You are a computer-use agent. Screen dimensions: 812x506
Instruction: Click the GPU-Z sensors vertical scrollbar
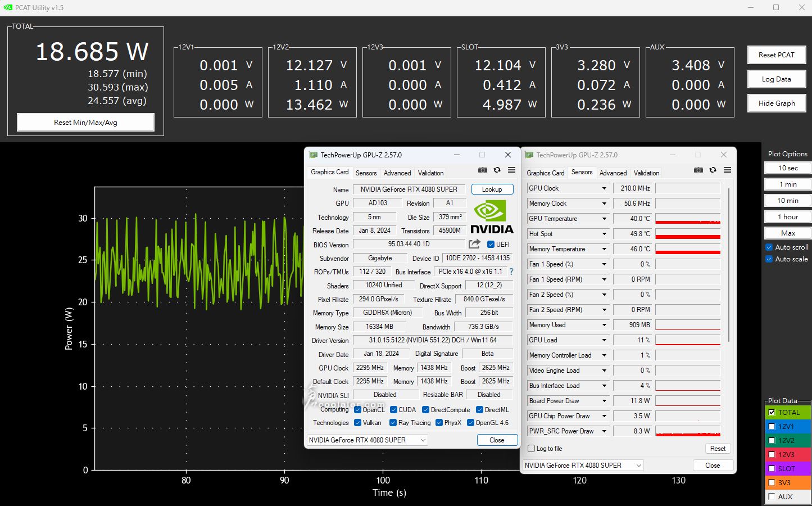[x=729, y=264]
